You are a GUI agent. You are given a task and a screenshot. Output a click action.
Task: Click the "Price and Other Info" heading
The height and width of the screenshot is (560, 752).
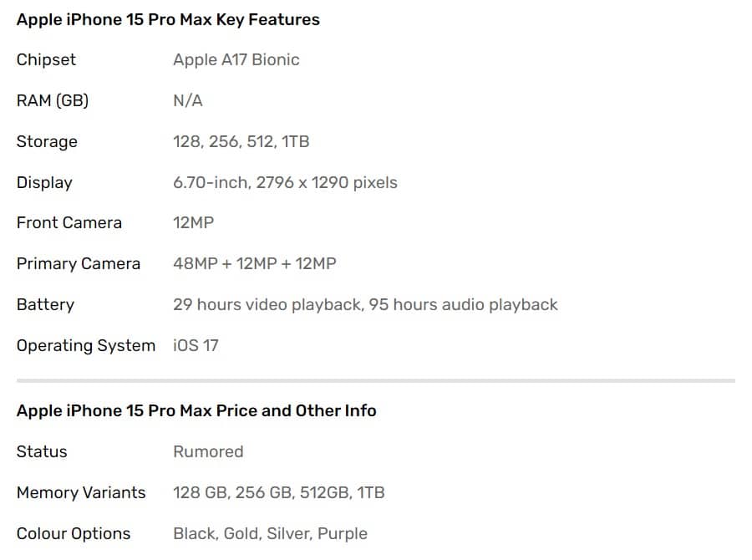click(x=196, y=410)
